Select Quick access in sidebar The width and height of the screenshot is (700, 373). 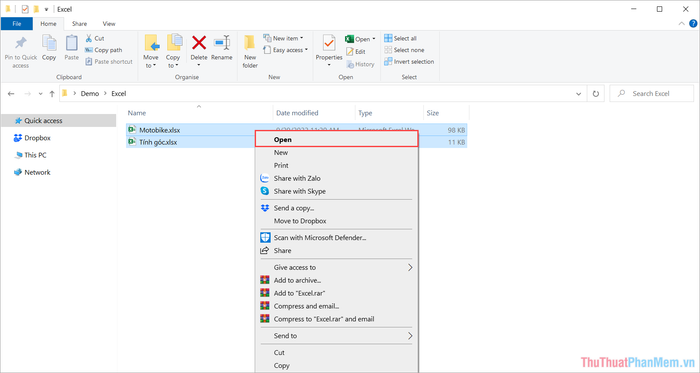click(58, 120)
